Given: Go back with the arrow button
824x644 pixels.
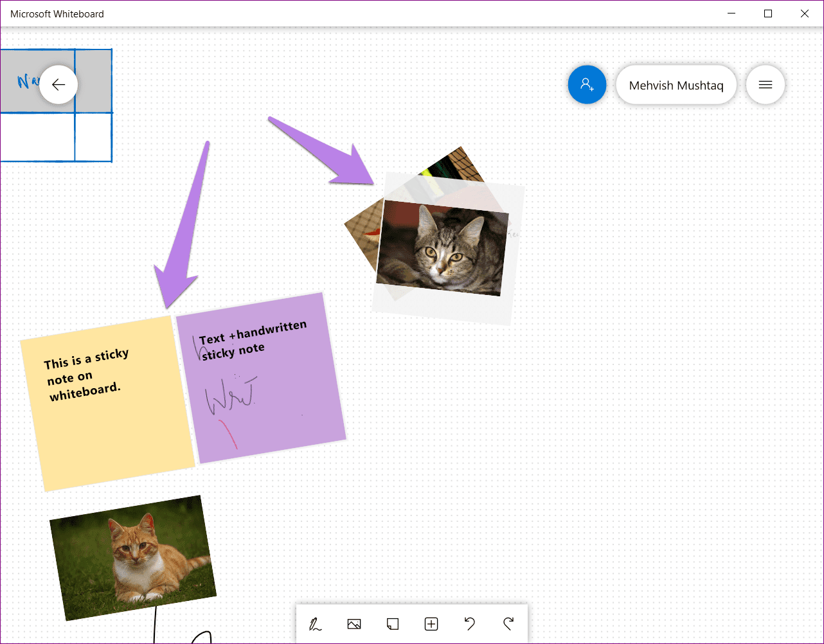Looking at the screenshot, I should tap(58, 84).
